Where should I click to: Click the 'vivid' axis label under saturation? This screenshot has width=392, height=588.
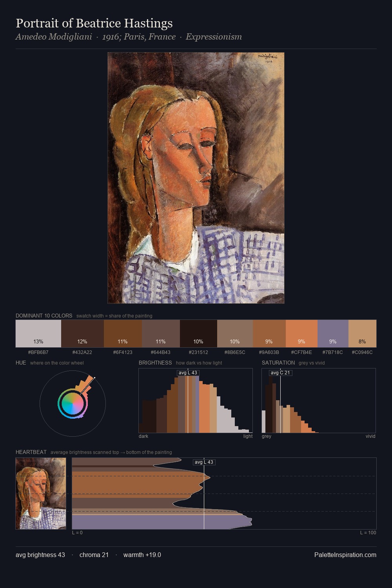(x=370, y=436)
